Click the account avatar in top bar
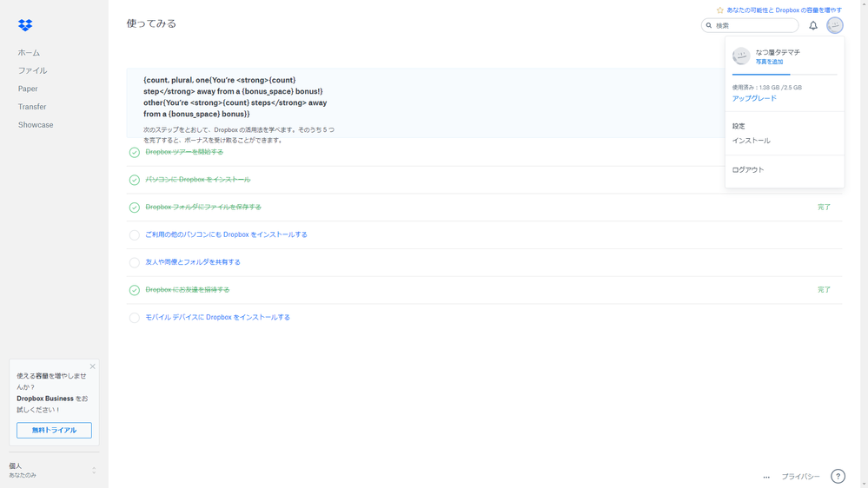Viewport: 868px width, 488px height. pyautogui.click(x=835, y=26)
